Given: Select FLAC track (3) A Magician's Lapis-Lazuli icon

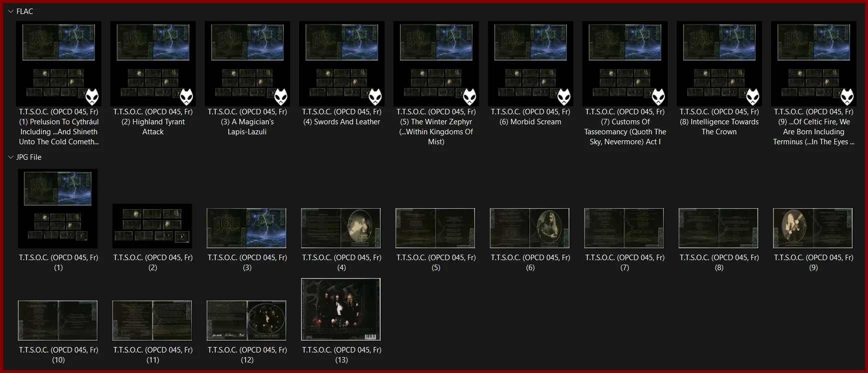Looking at the screenshot, I should pos(247,63).
